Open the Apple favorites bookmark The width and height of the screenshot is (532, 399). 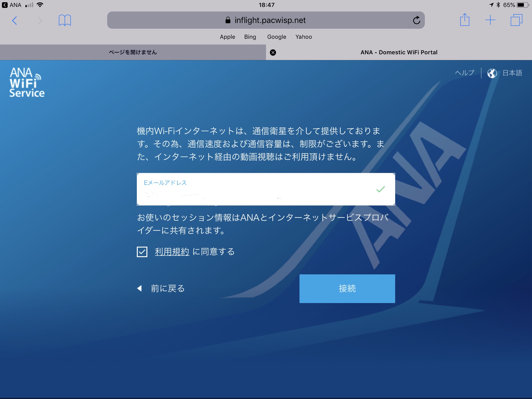click(227, 37)
